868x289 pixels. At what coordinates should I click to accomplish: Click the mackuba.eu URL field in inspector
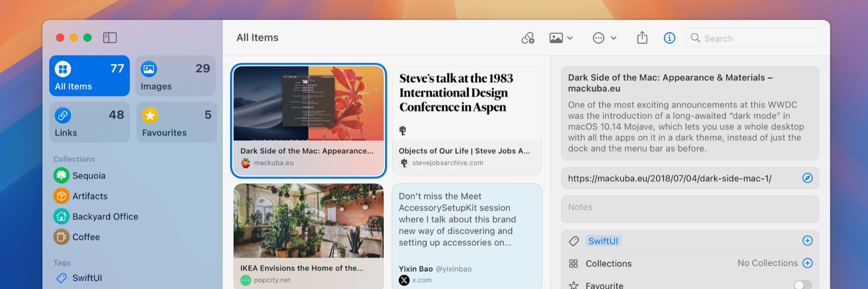690,178
